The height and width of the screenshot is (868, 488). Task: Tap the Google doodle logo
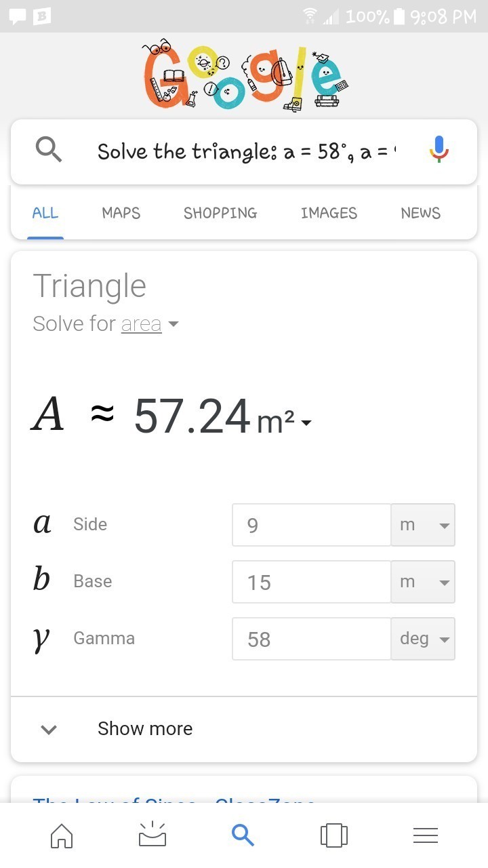click(x=244, y=76)
